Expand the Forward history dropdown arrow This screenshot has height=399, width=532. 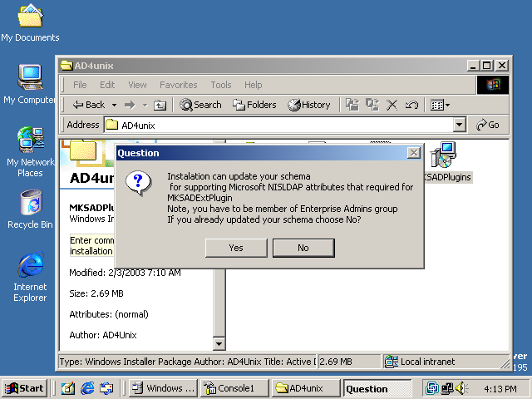(145, 106)
